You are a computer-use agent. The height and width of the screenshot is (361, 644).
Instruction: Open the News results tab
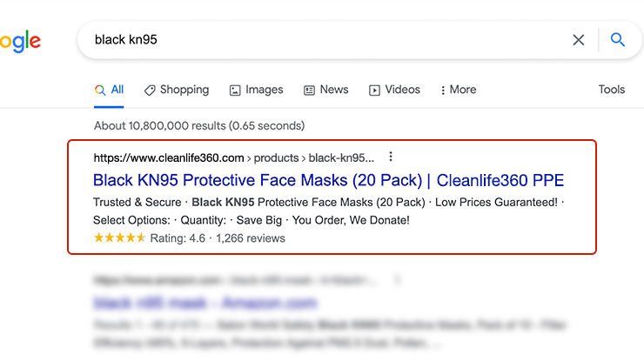(325, 90)
